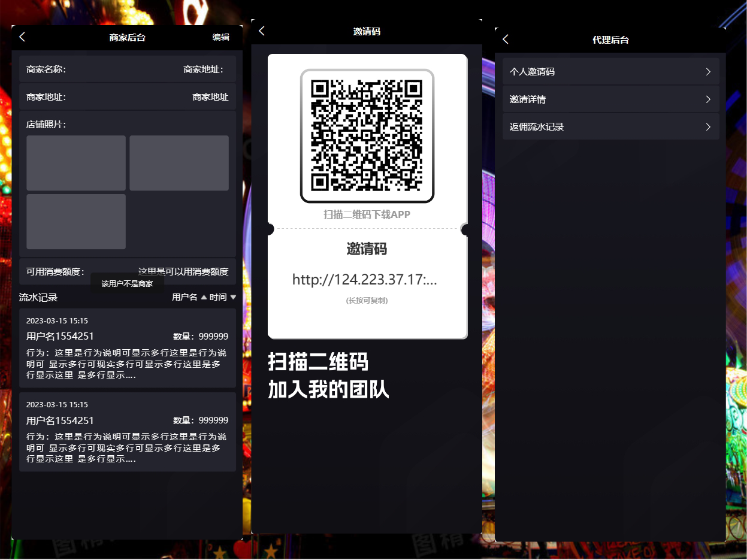Click the 编辑 button in merchant header
The image size is (747, 560).
pos(220,37)
